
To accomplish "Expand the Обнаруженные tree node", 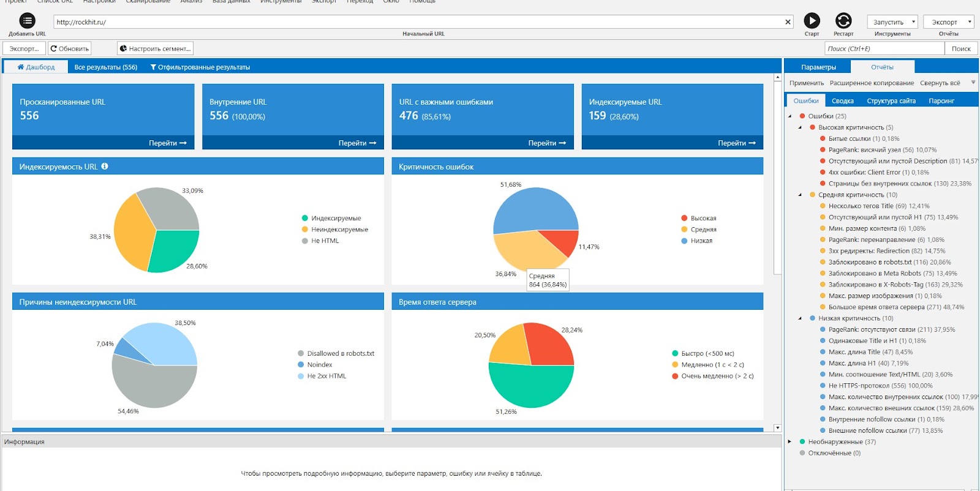I will click(x=790, y=441).
